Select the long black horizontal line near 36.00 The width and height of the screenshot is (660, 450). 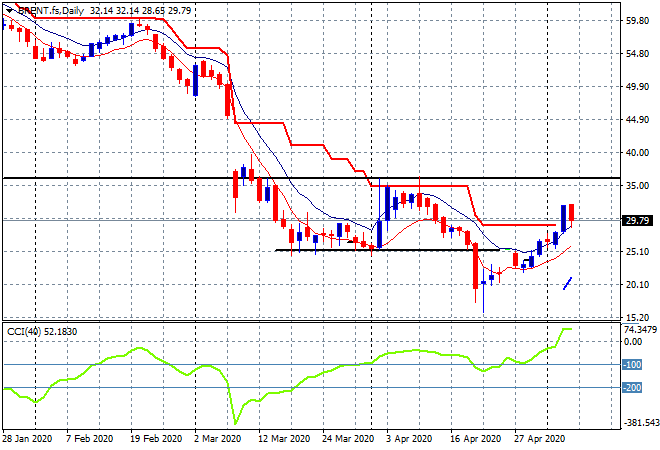311,178
